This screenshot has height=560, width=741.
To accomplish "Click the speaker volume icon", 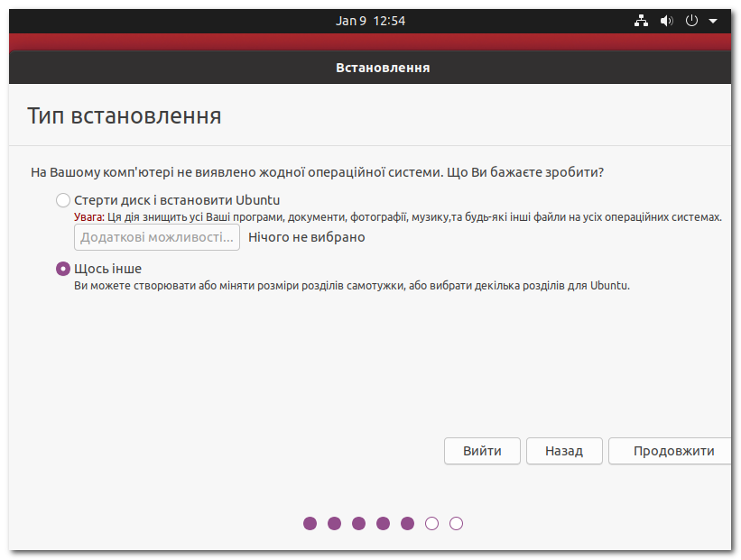I will tap(666, 19).
